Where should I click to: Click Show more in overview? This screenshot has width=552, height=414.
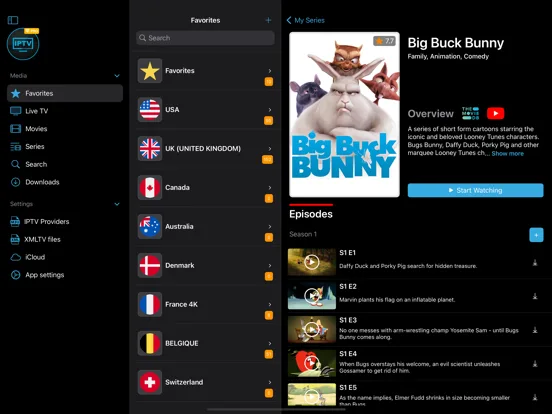tap(508, 153)
